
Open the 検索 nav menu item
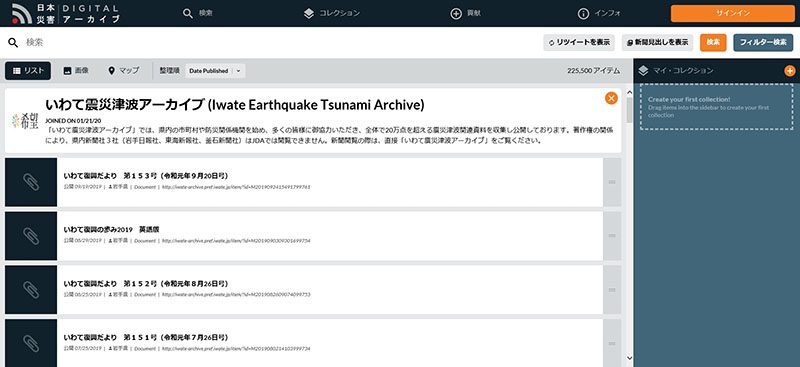(x=198, y=13)
